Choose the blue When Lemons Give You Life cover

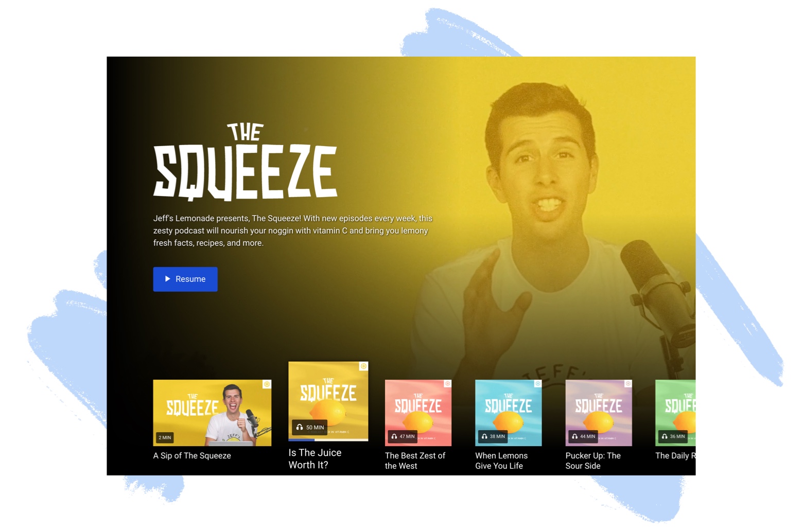(x=509, y=413)
